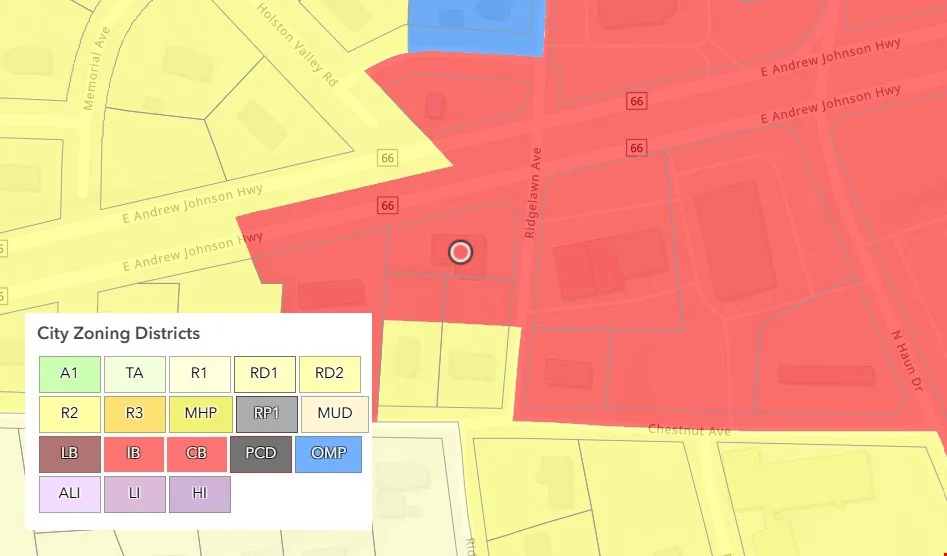Select the dark gray PCD swatch

(x=261, y=454)
